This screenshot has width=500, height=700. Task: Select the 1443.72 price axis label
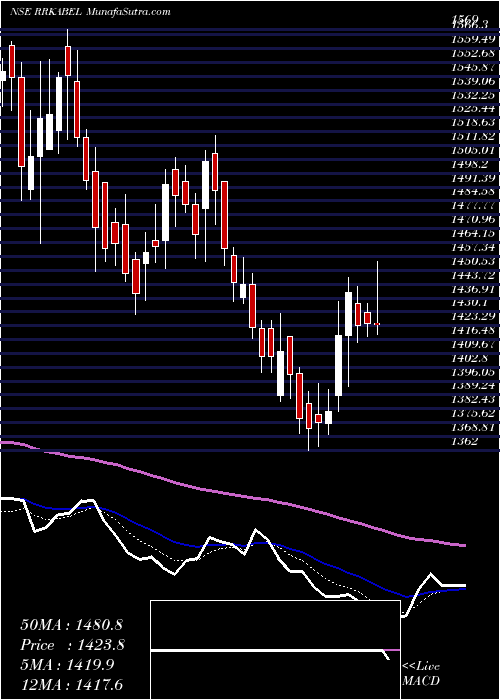tap(474, 275)
